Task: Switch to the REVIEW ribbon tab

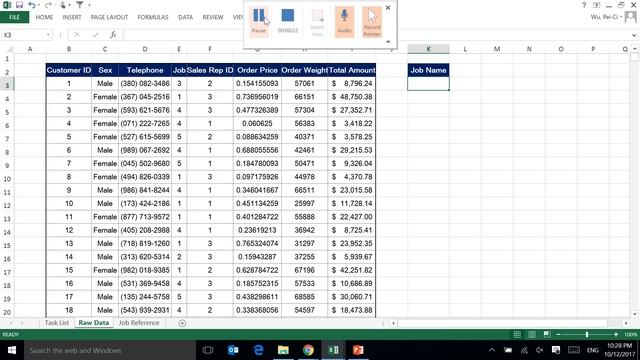Action: (213, 17)
